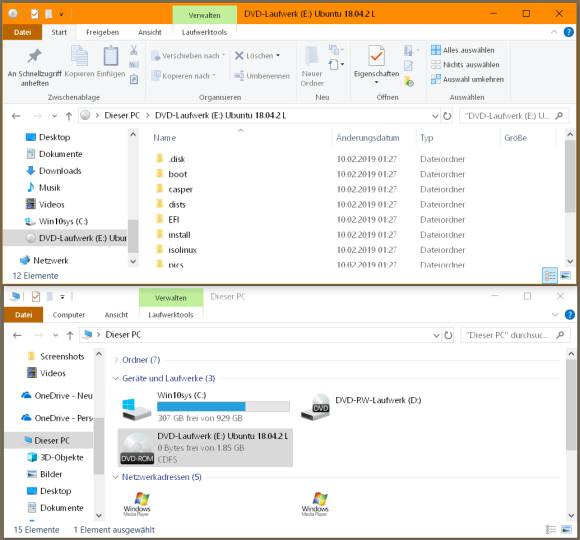Switch to Computer tab in lower window

coord(69,315)
